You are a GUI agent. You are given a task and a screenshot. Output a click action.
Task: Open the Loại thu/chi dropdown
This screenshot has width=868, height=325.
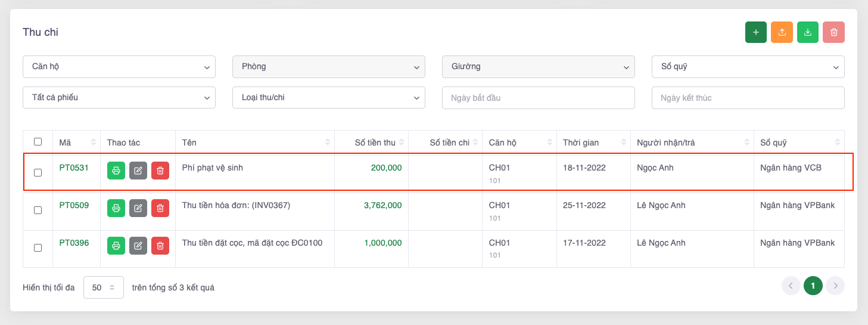pyautogui.click(x=328, y=98)
